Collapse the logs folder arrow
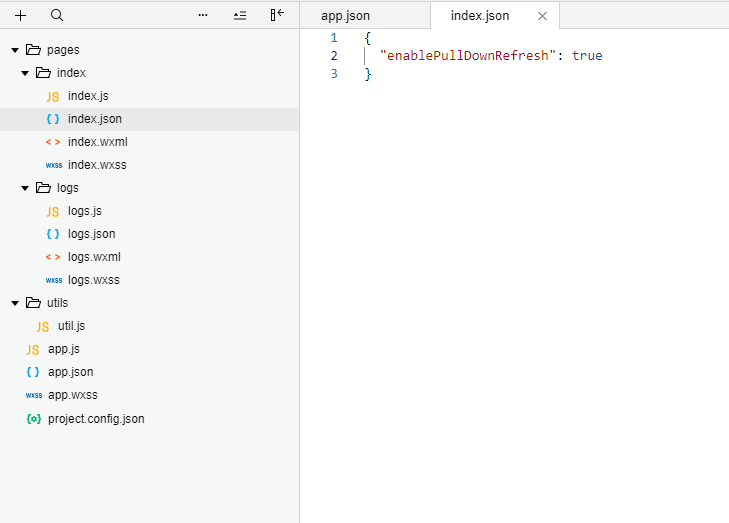The width and height of the screenshot is (729, 523). (25, 188)
